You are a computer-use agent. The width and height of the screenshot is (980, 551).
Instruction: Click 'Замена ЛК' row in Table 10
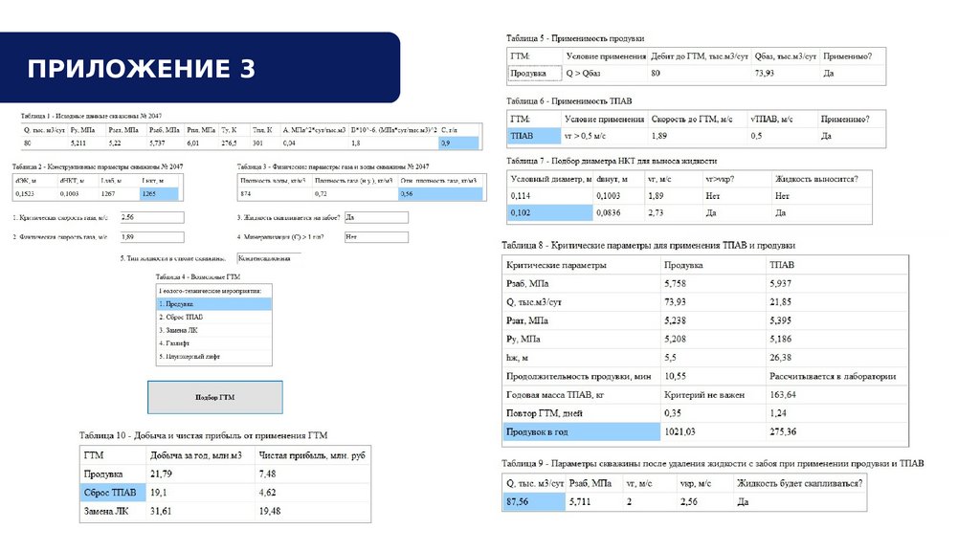click(x=225, y=511)
